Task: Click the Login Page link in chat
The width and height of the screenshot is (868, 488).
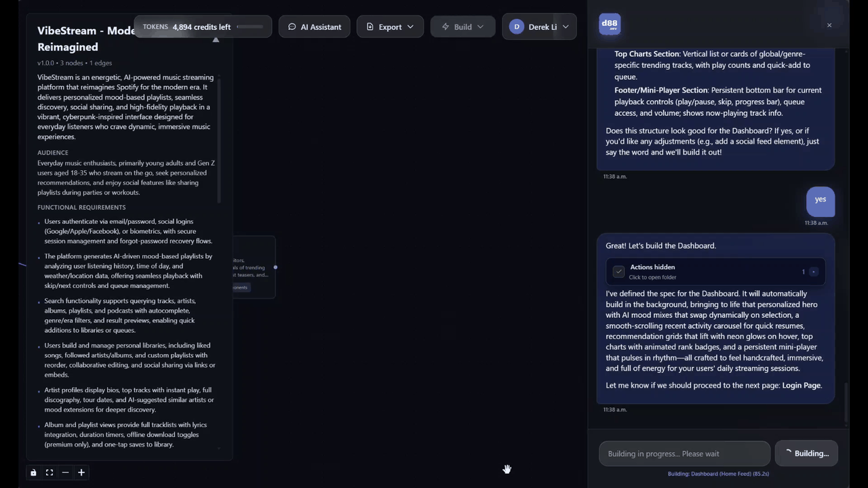Action: [x=801, y=385]
